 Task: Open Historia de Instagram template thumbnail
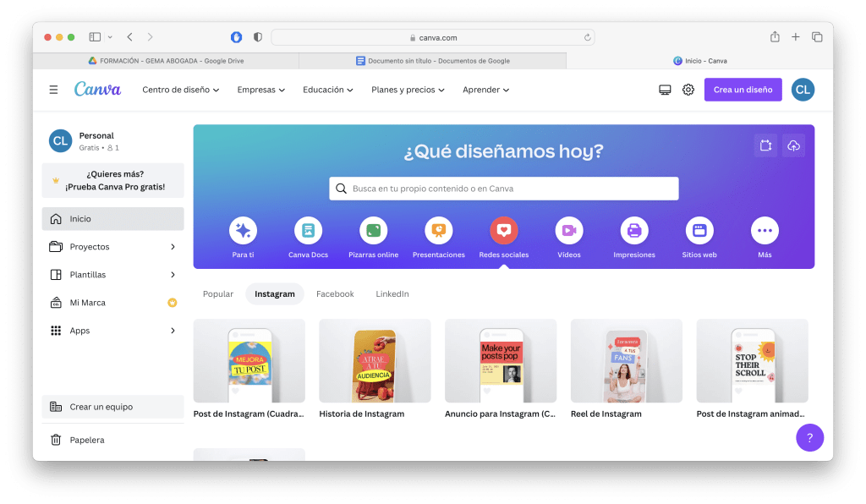[375, 360]
